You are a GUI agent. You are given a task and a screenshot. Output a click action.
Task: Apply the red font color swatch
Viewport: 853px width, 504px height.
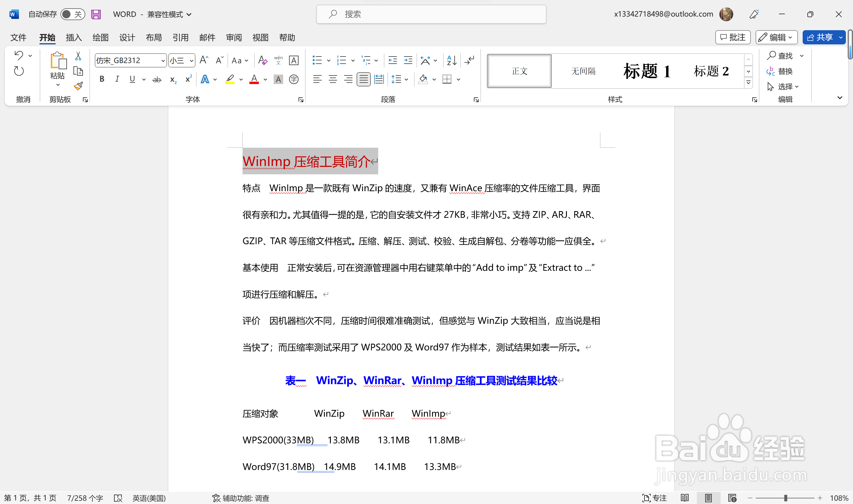click(254, 80)
